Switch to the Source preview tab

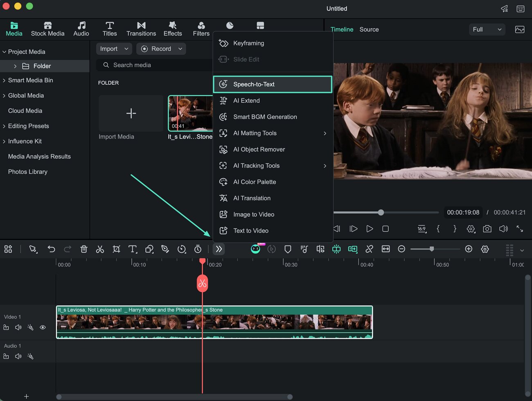pyautogui.click(x=369, y=29)
